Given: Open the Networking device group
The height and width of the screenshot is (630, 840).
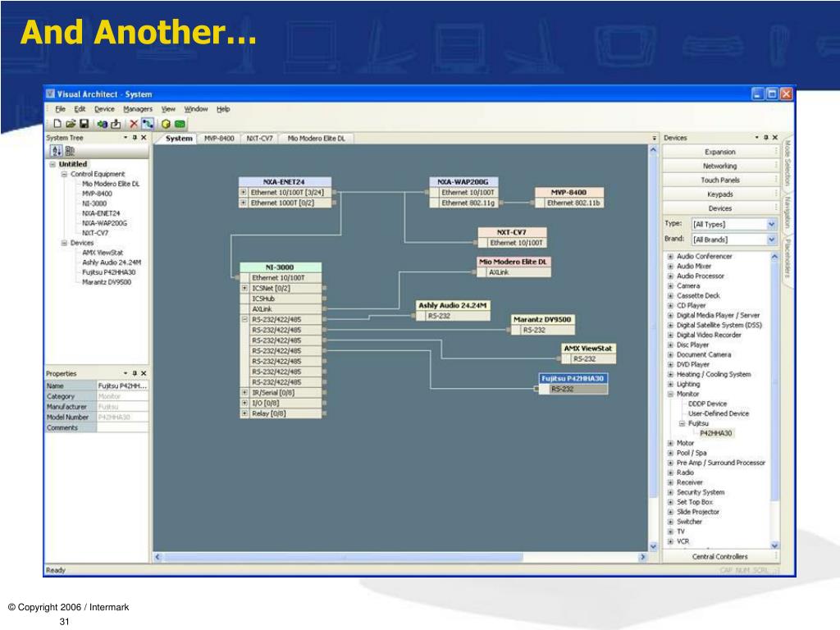Looking at the screenshot, I should tap(720, 166).
